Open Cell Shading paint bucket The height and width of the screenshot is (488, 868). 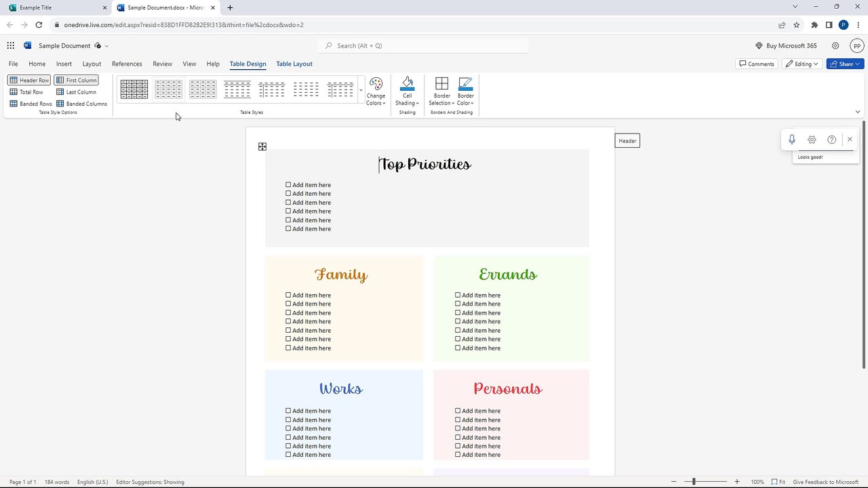(407, 84)
